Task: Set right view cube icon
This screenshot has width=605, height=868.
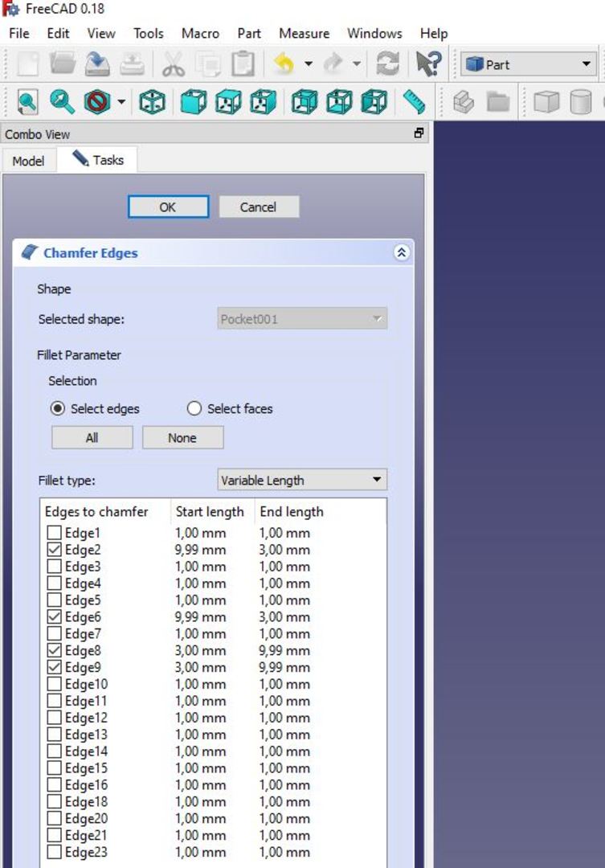Action: [264, 102]
